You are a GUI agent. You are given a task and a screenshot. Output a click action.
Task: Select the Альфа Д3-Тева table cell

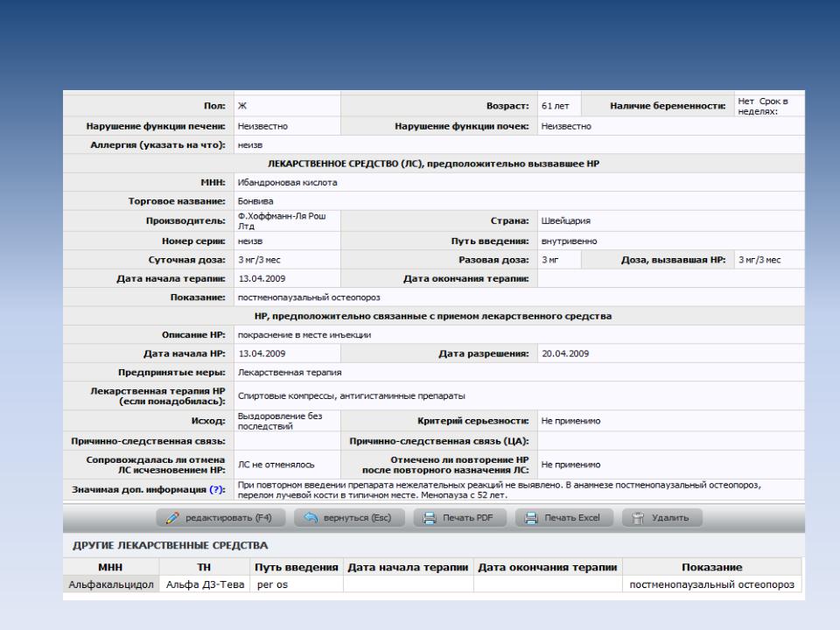click(x=203, y=584)
